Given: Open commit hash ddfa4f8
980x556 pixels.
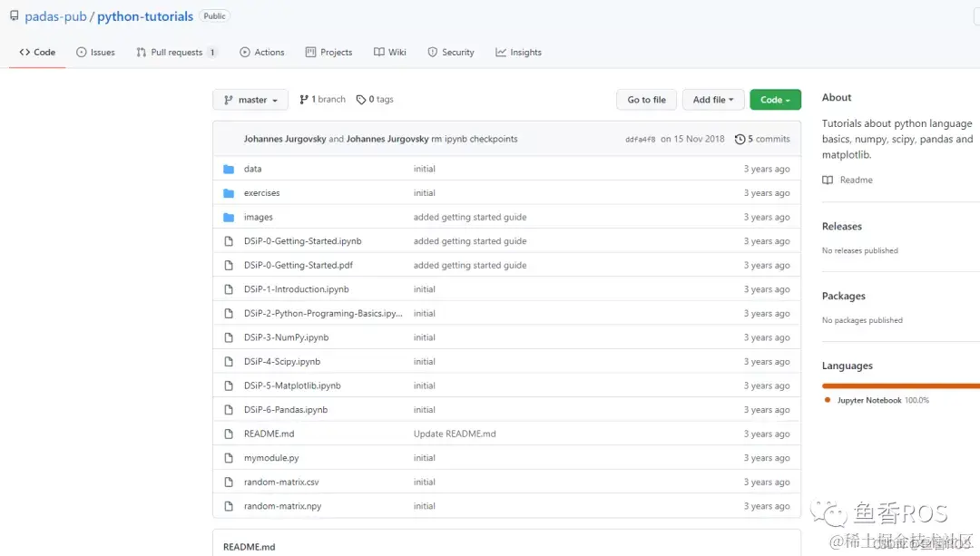Looking at the screenshot, I should pyautogui.click(x=640, y=140).
